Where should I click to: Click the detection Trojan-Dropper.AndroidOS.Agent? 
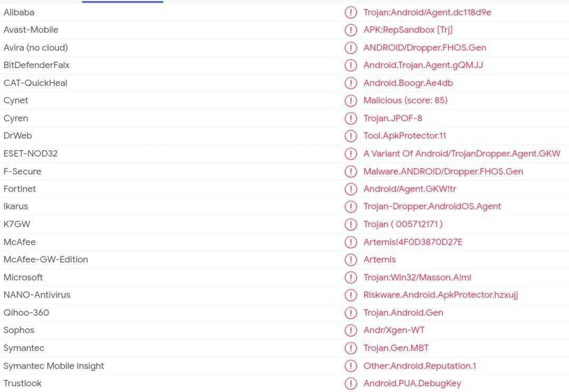click(x=432, y=207)
